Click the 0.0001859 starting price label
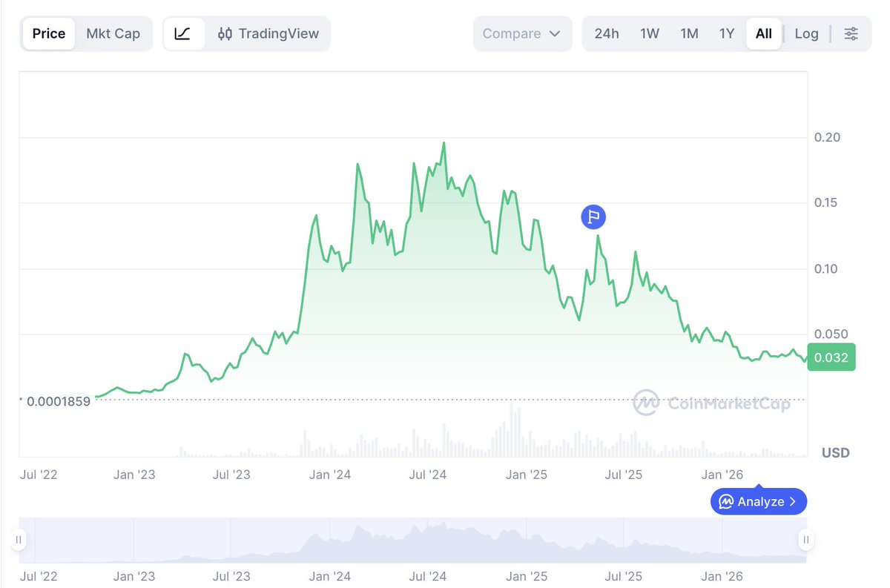 pyautogui.click(x=59, y=401)
